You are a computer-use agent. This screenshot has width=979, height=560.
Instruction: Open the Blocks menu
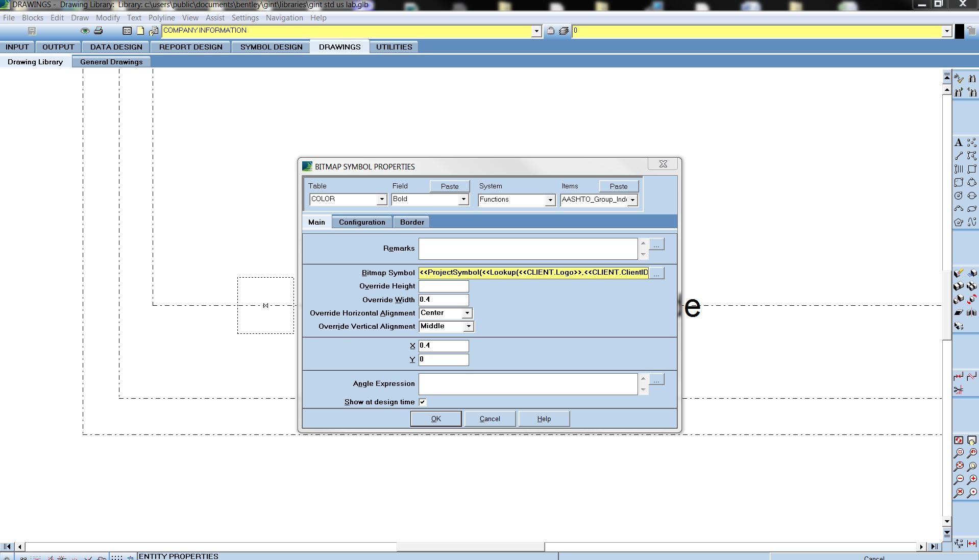point(32,18)
